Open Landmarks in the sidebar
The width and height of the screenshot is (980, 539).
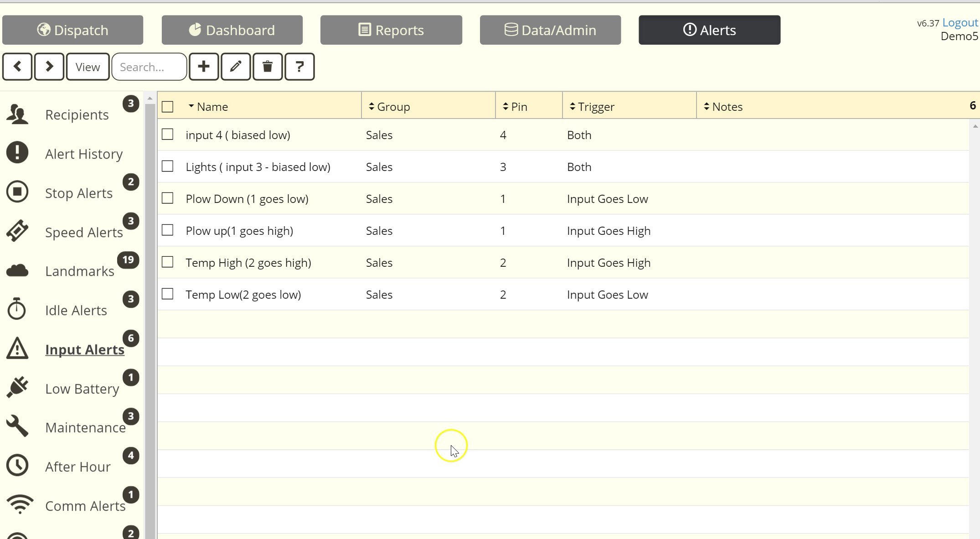(x=79, y=271)
